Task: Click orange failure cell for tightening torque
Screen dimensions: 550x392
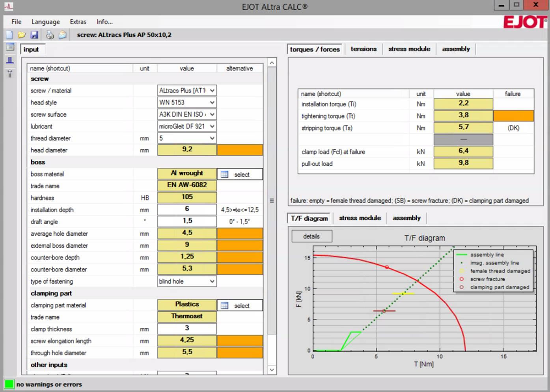Action: point(513,116)
